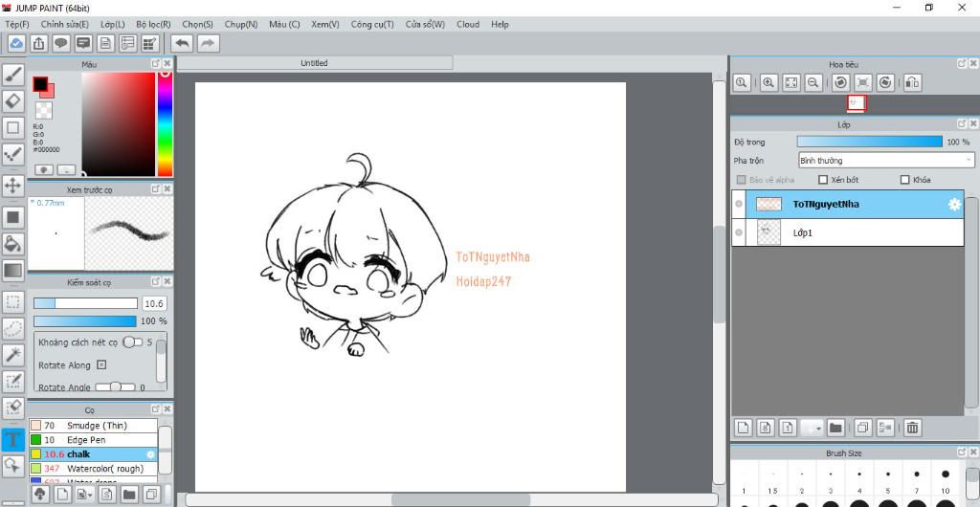The image size is (980, 507).
Task: Click the Redo arrow
Action: pos(208,43)
